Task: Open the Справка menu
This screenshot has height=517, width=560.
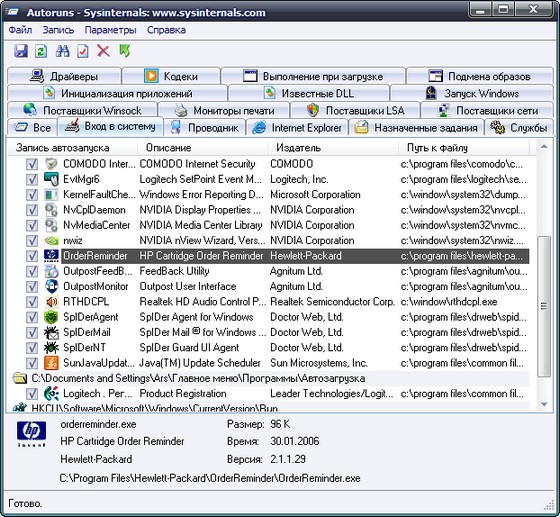Action: tap(166, 30)
